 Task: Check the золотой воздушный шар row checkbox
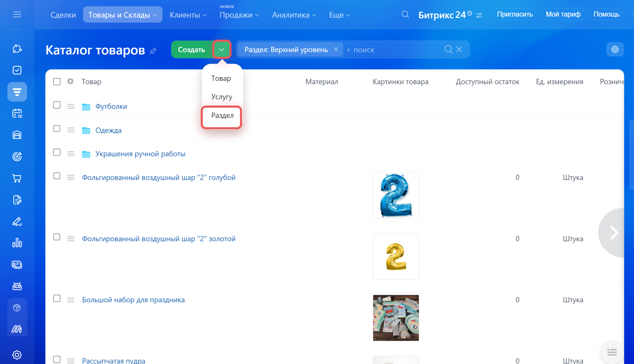point(57,237)
